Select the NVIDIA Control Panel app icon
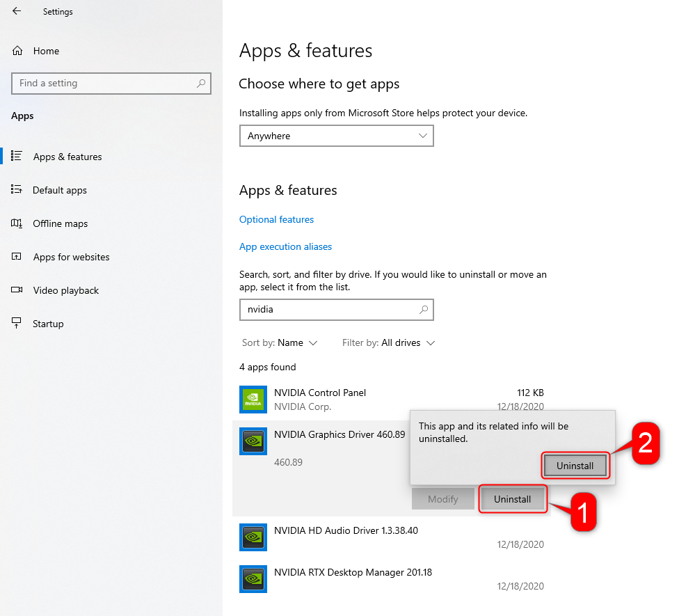679x616 pixels. click(253, 400)
